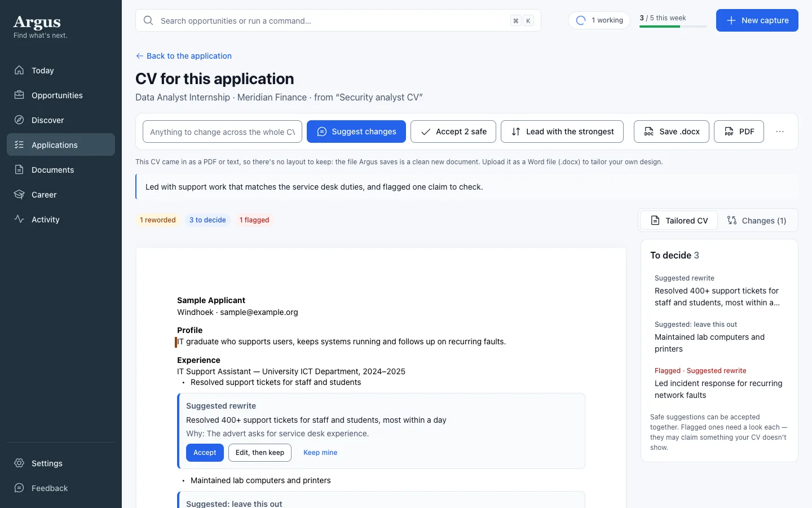Go back to the application
This screenshot has height=508, width=812.
pyautogui.click(x=184, y=56)
